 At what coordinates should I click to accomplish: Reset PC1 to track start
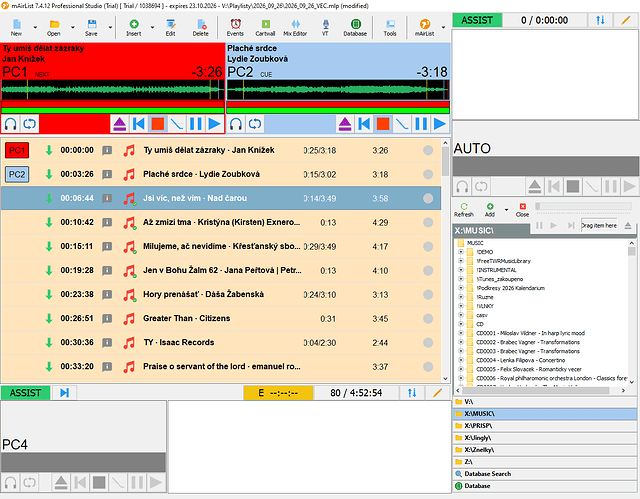tap(139, 124)
